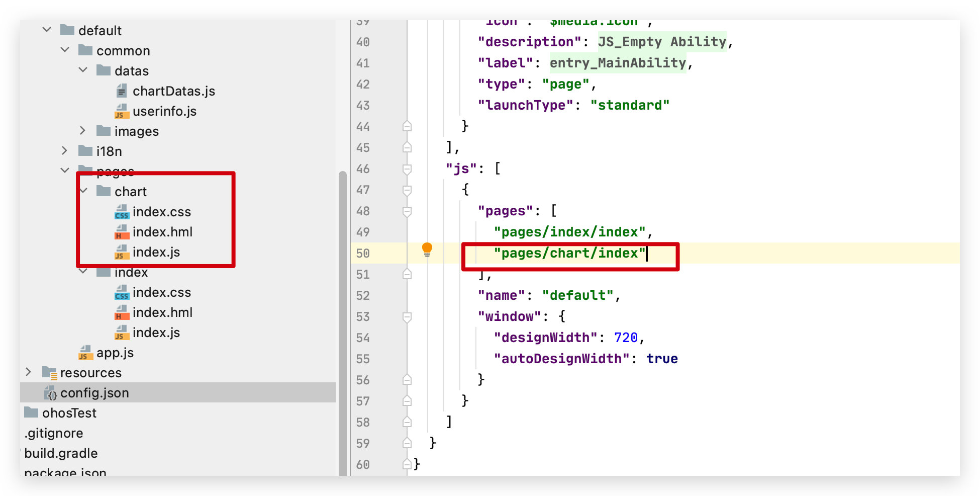Select the i18n folder row
The height and width of the screenshot is (496, 980).
pyautogui.click(x=178, y=151)
